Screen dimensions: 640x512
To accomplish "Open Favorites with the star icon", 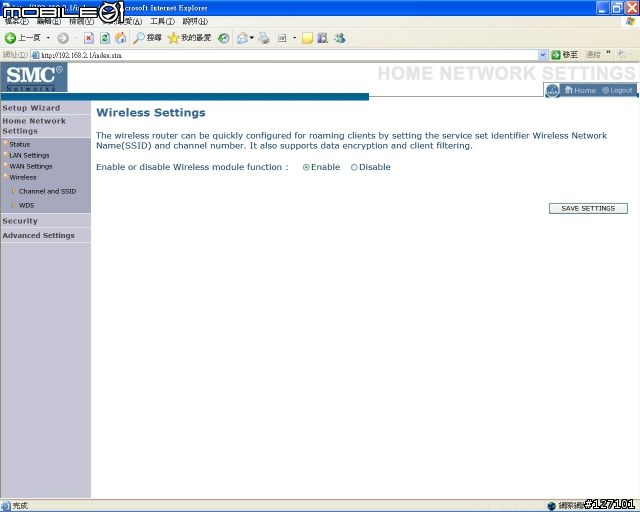I will coord(189,38).
